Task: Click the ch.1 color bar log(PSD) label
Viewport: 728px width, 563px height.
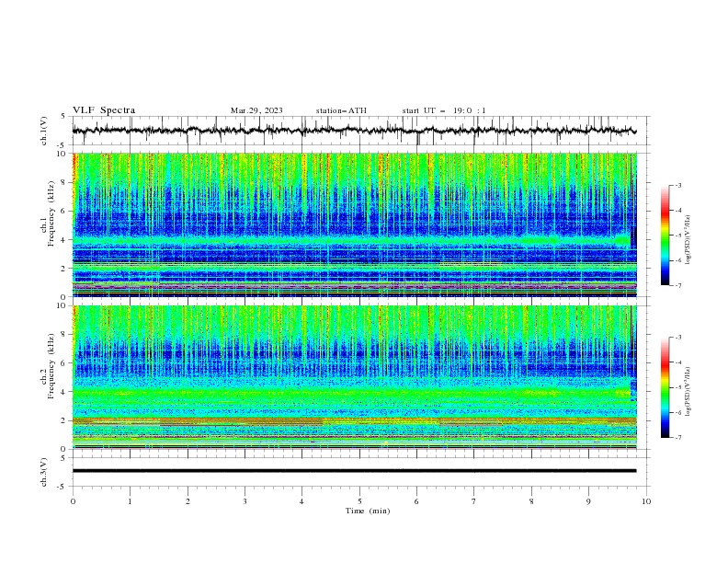Action: pos(688,239)
